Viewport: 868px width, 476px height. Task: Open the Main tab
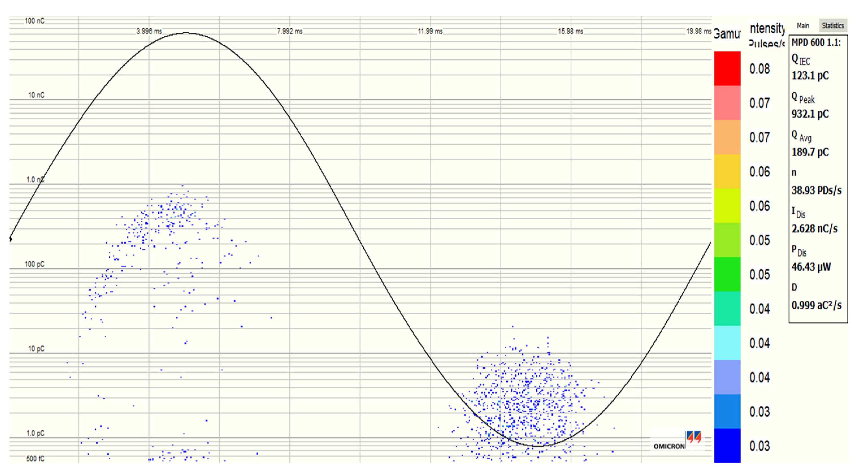pyautogui.click(x=803, y=26)
